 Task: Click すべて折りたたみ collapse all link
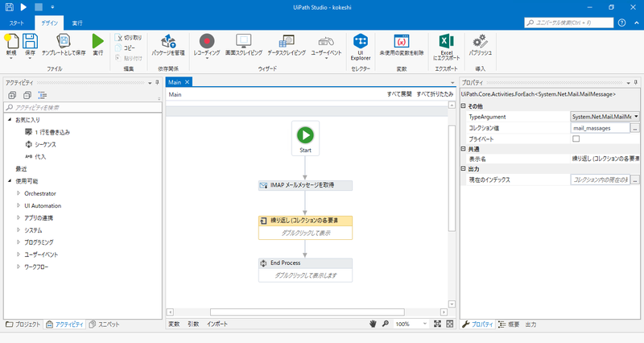click(435, 94)
